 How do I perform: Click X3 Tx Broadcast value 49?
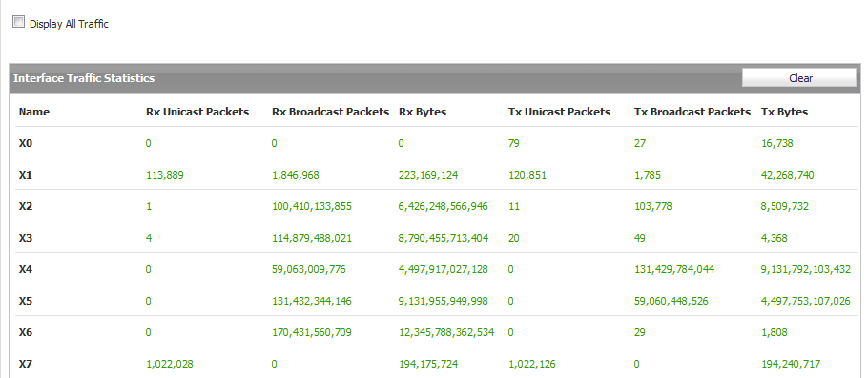coord(640,238)
